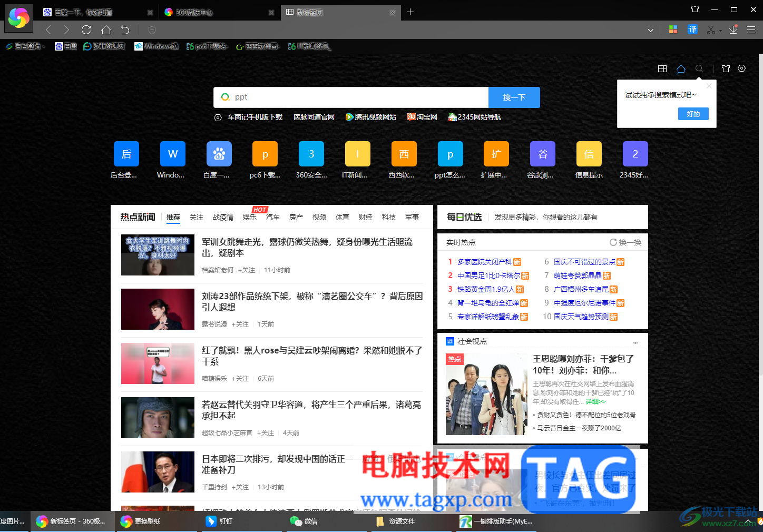Click the 360 browser logo avatar
763x532 pixels.
tap(19, 18)
